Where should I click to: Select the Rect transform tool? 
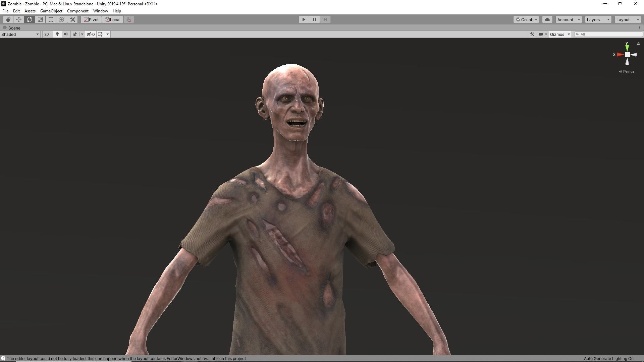(x=51, y=19)
